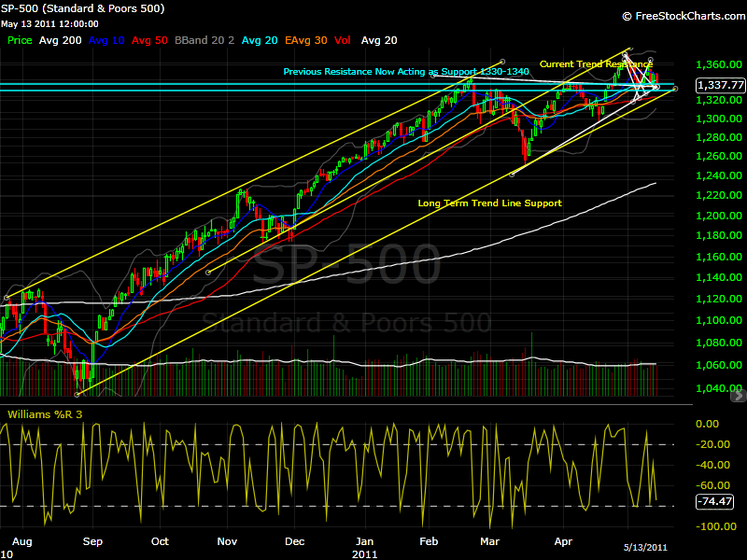
Task: Click the 0.00 Williams axis label
Action: pos(708,424)
